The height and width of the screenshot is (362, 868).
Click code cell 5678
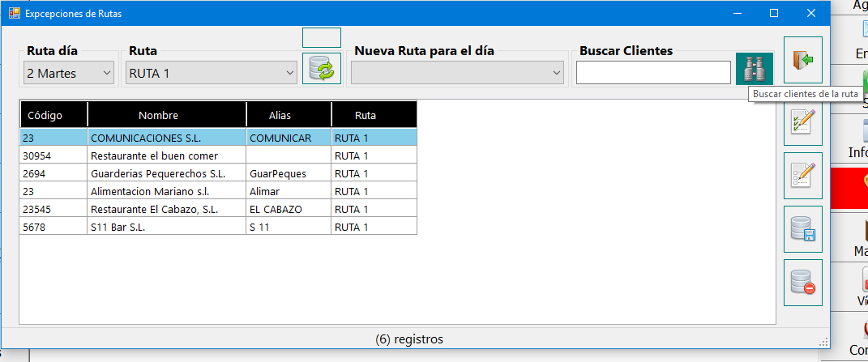(53, 227)
